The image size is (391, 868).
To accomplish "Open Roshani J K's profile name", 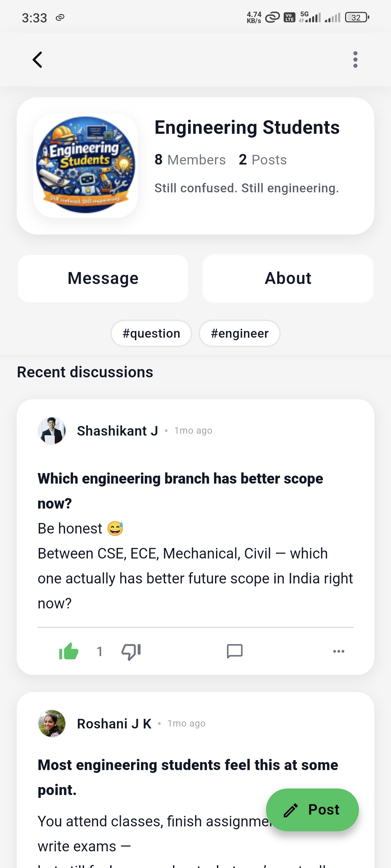I will pos(114,723).
